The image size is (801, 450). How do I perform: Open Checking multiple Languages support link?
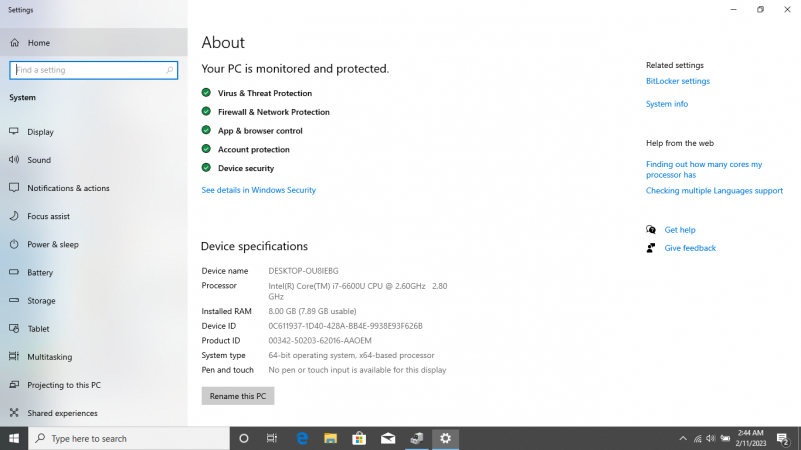tap(714, 191)
